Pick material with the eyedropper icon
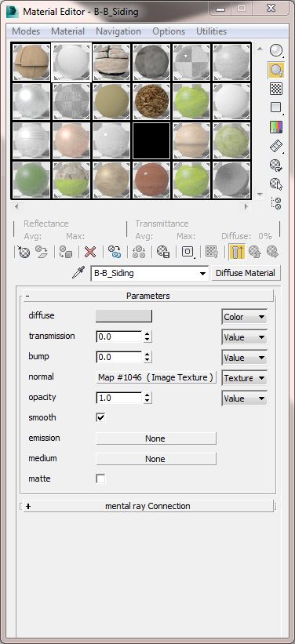Viewport: 295px width, 644px height. tap(78, 273)
